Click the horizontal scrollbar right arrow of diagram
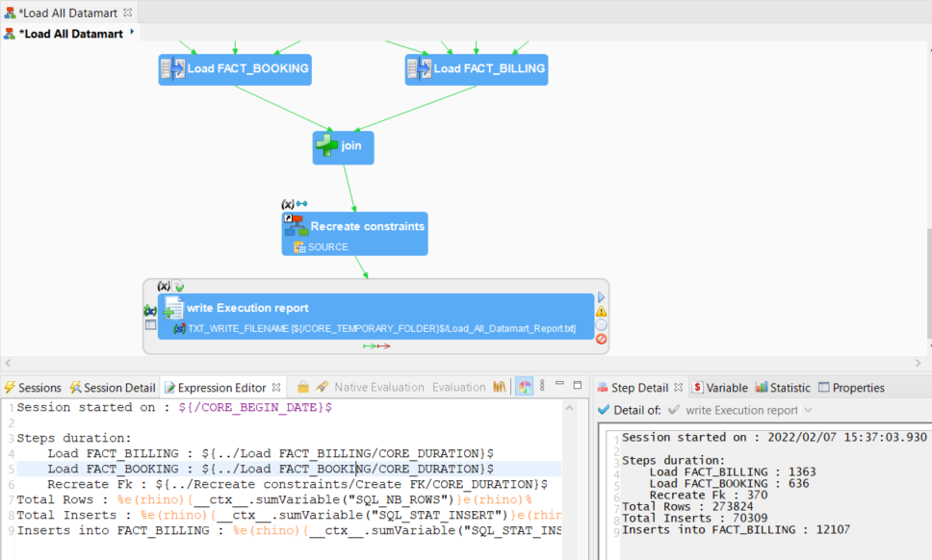The width and height of the screenshot is (932, 560). (919, 363)
